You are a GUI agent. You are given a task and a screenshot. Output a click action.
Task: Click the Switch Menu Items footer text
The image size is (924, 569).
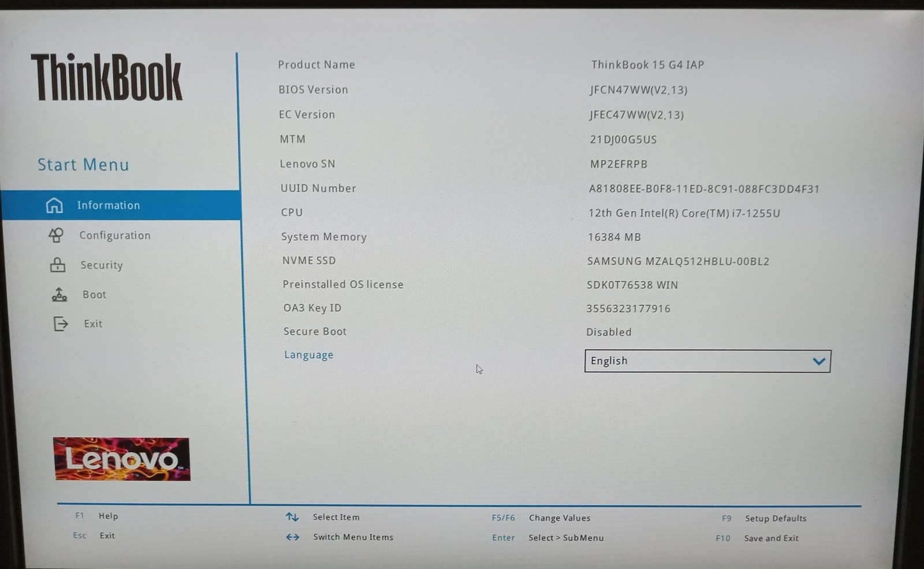tap(353, 537)
